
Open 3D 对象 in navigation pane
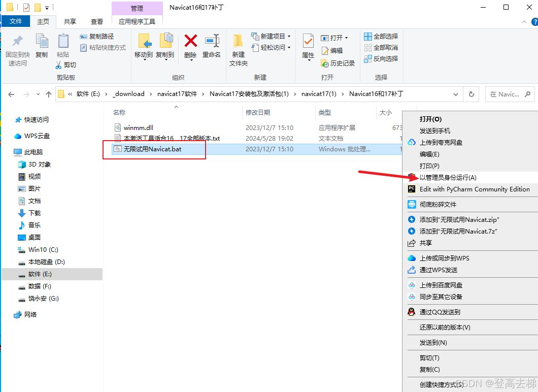(39, 165)
